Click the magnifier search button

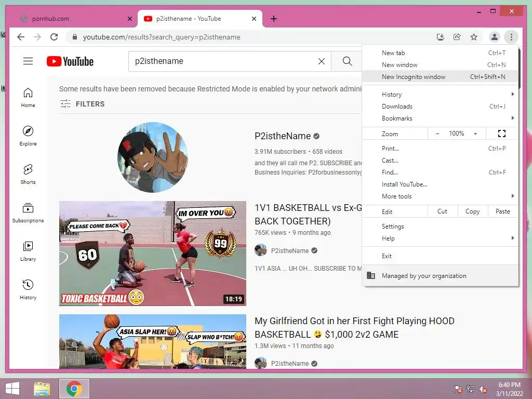coord(347,61)
